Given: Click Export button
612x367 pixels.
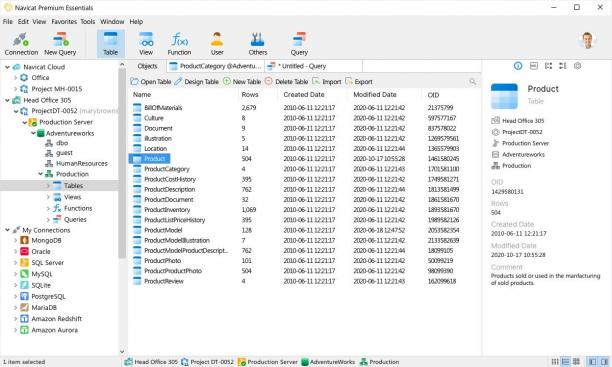Looking at the screenshot, I should pos(359,82).
